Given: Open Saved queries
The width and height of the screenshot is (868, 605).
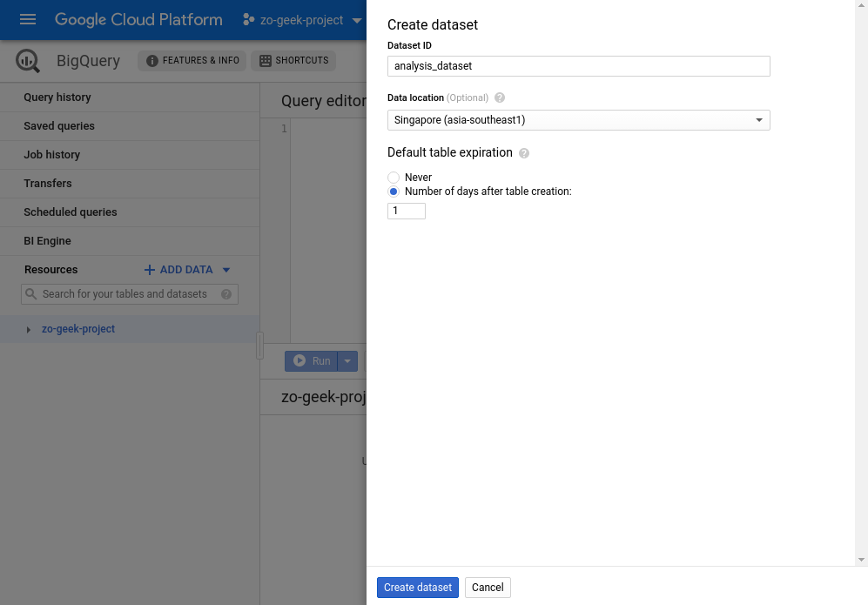Looking at the screenshot, I should coord(130,126).
